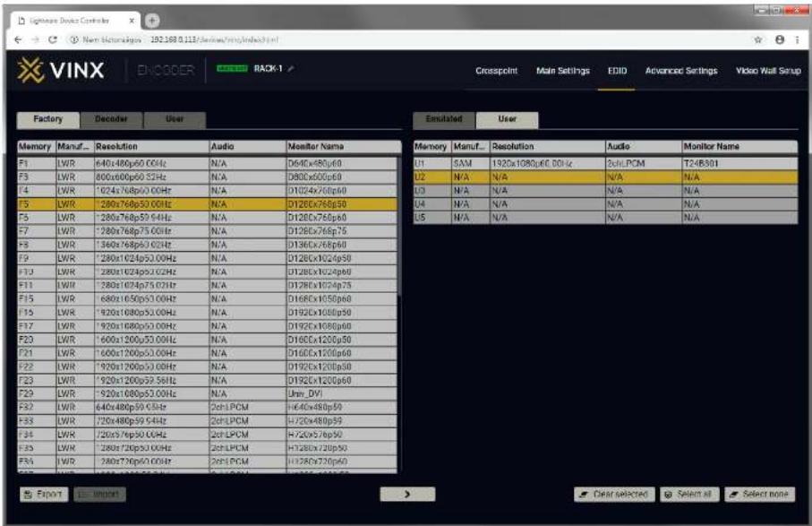
Task: Select the U5 memory row
Action: tap(605, 218)
